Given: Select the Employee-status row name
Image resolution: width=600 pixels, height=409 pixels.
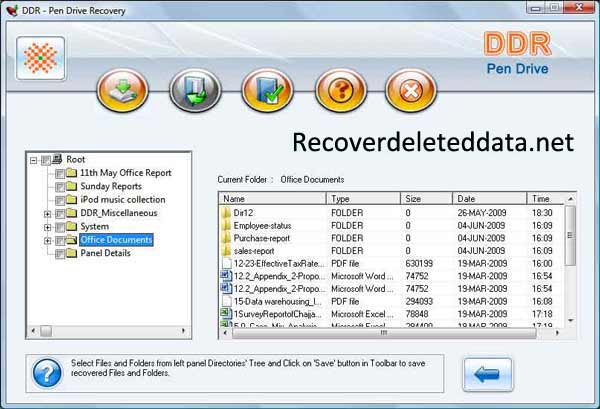Looking at the screenshot, I should tap(262, 225).
